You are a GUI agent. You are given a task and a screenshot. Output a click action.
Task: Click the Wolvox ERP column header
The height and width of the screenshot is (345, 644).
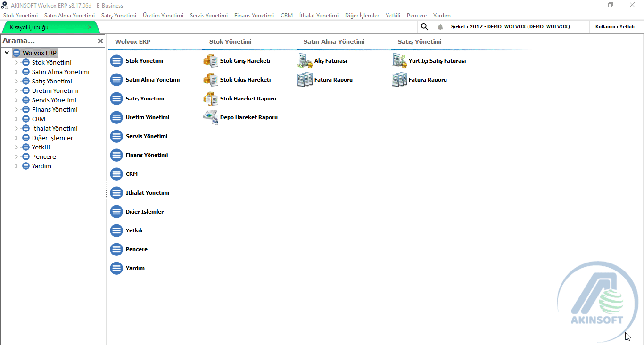tap(132, 42)
